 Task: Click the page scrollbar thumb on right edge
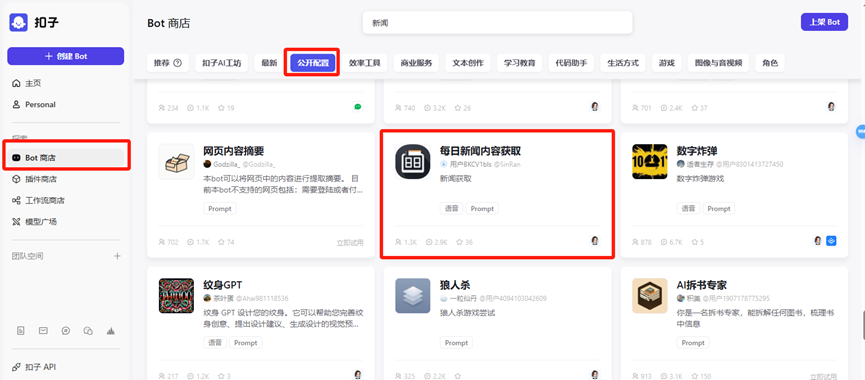tap(862, 324)
